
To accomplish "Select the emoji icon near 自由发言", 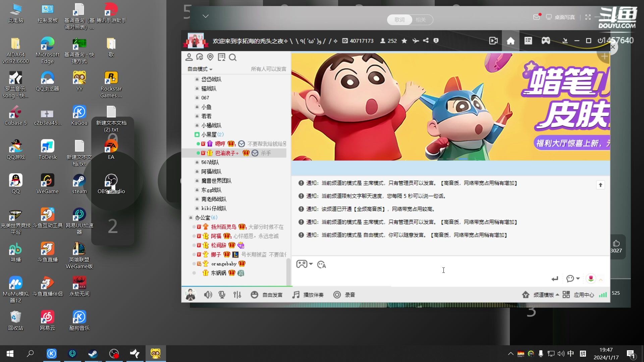I will [255, 295].
